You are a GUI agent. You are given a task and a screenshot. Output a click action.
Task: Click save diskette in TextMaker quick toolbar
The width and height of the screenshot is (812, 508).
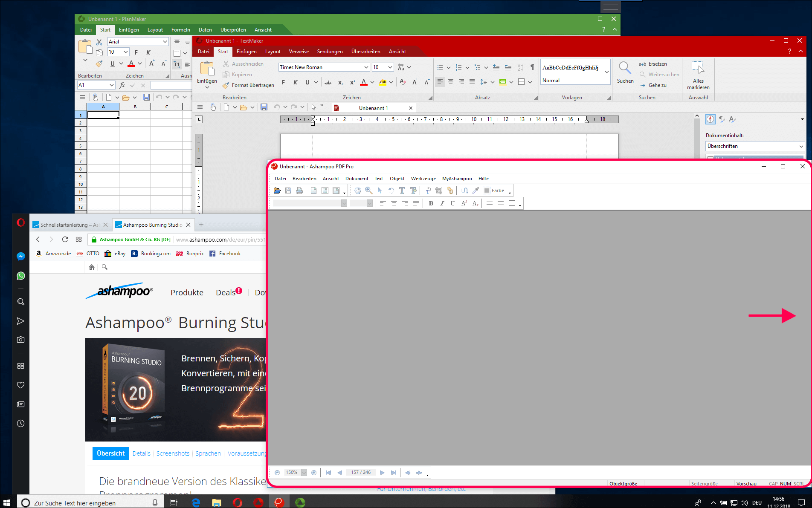click(264, 107)
